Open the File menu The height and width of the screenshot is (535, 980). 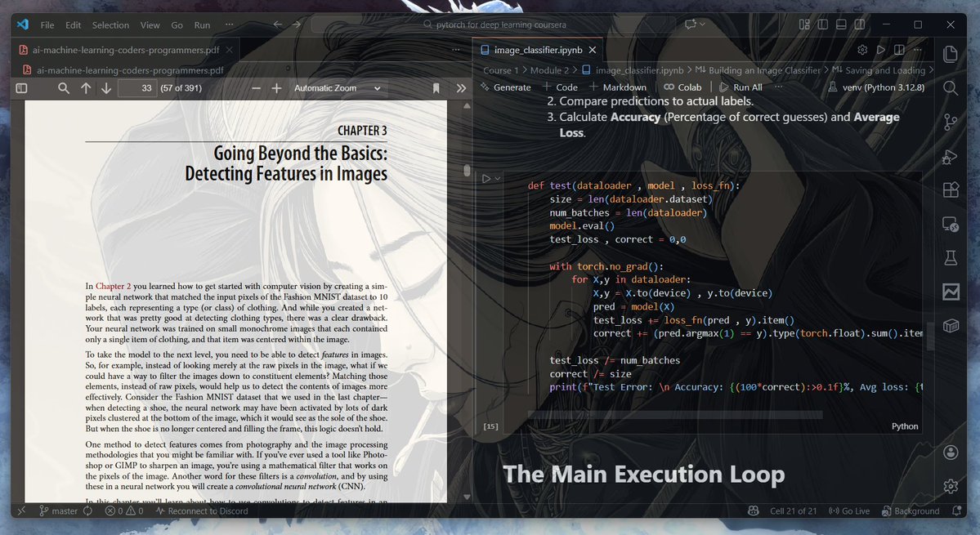(x=47, y=25)
